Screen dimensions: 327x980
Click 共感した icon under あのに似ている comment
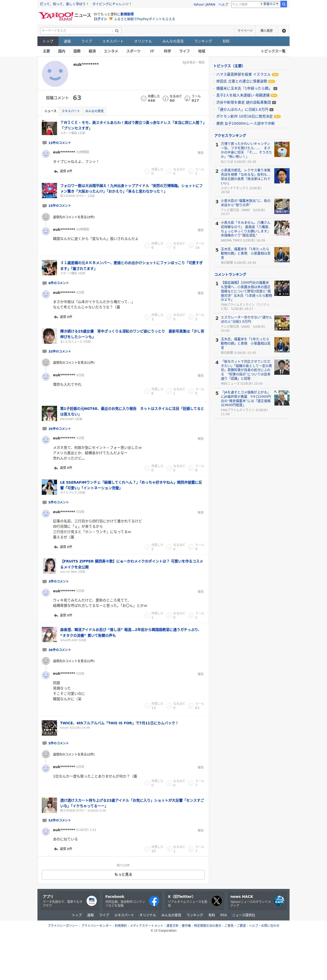(x=147, y=849)
